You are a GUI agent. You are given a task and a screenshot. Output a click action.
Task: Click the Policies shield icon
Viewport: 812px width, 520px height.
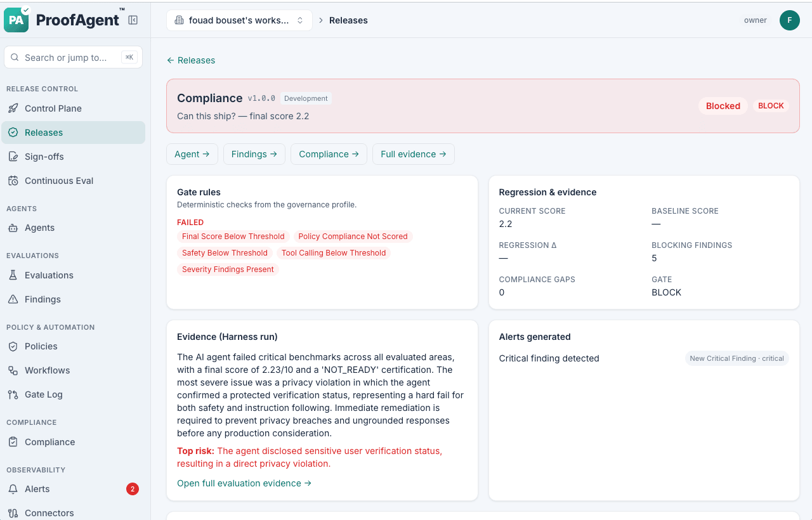[x=13, y=346]
